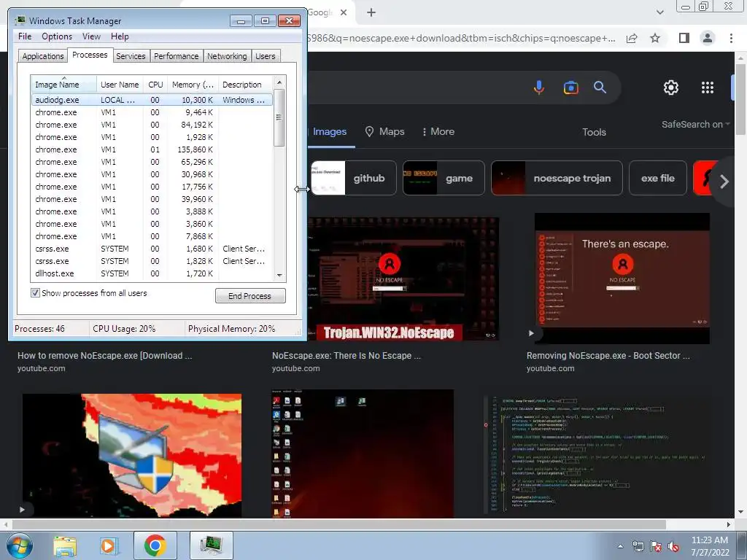Click the process list scrollbar thumb
Viewport: 747px width, 560px height.
tap(279, 117)
